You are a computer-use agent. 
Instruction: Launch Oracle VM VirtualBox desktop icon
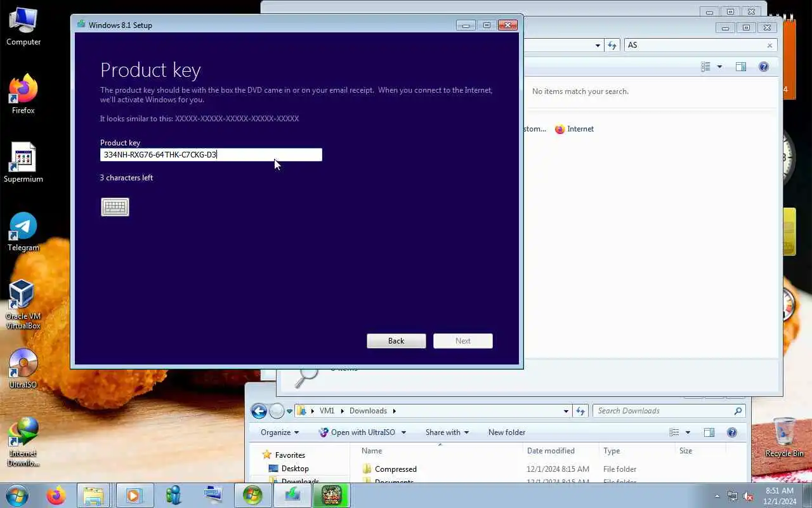pyautogui.click(x=23, y=305)
